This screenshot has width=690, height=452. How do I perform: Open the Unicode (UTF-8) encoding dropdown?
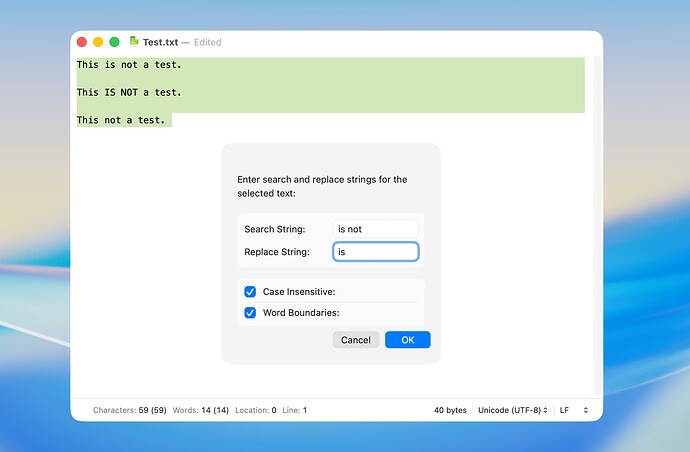click(513, 410)
